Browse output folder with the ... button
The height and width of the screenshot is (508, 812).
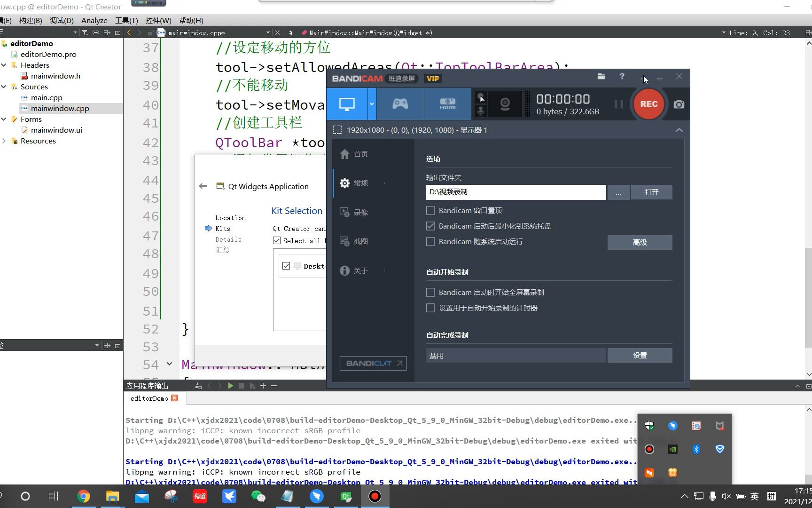click(x=618, y=192)
